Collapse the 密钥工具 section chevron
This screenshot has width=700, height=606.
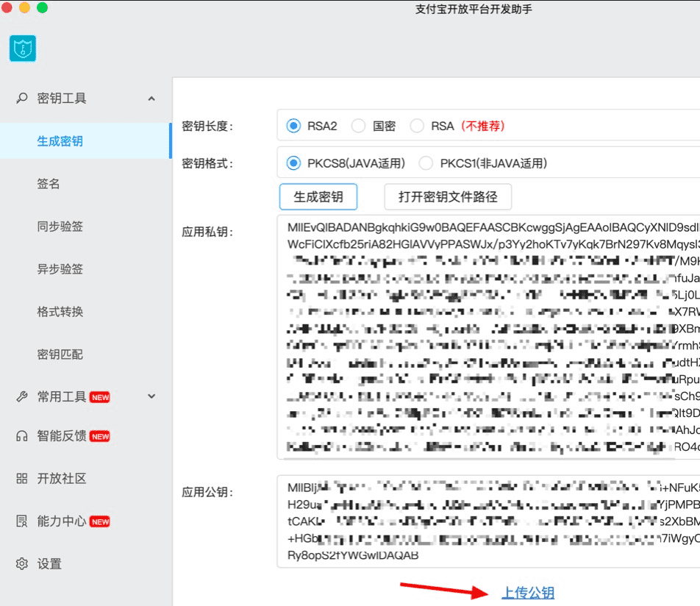(x=151, y=99)
